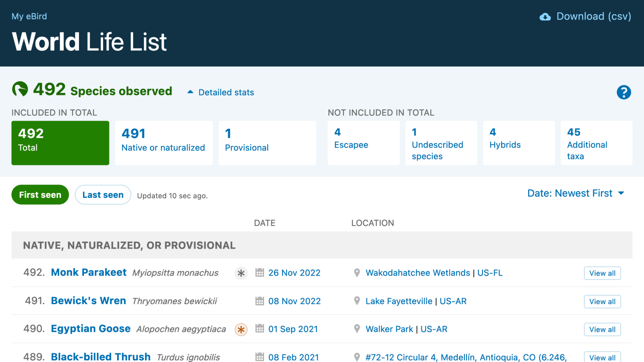Viewport: 644px width, 362px height.
Task: Click the Native, Naturalized, or Provisional heading
Action: [x=129, y=245]
